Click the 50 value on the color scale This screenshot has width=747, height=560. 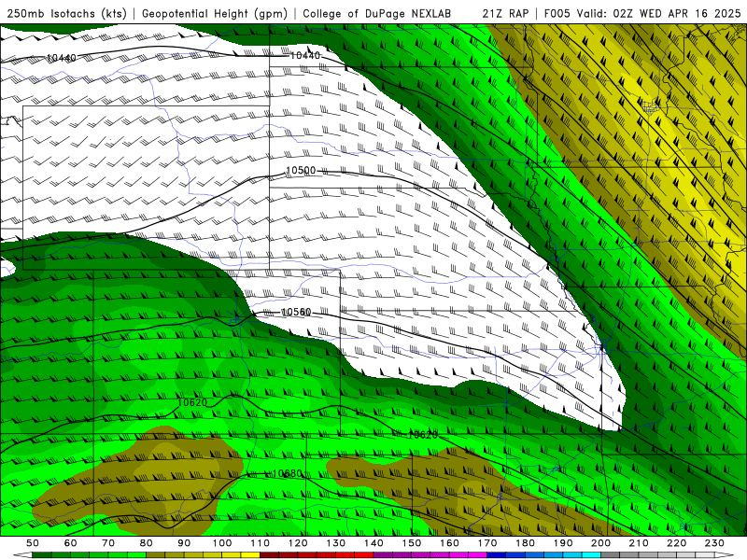point(33,543)
